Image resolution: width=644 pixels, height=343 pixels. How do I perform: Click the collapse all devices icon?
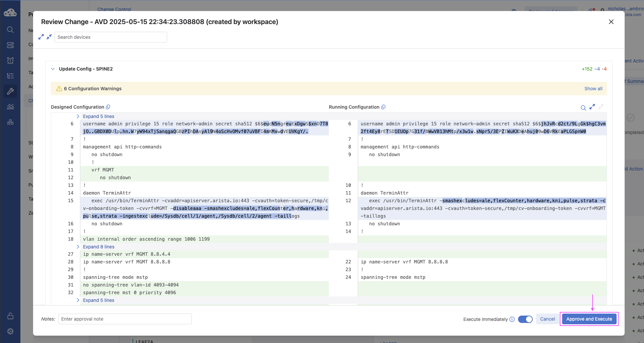(x=49, y=37)
